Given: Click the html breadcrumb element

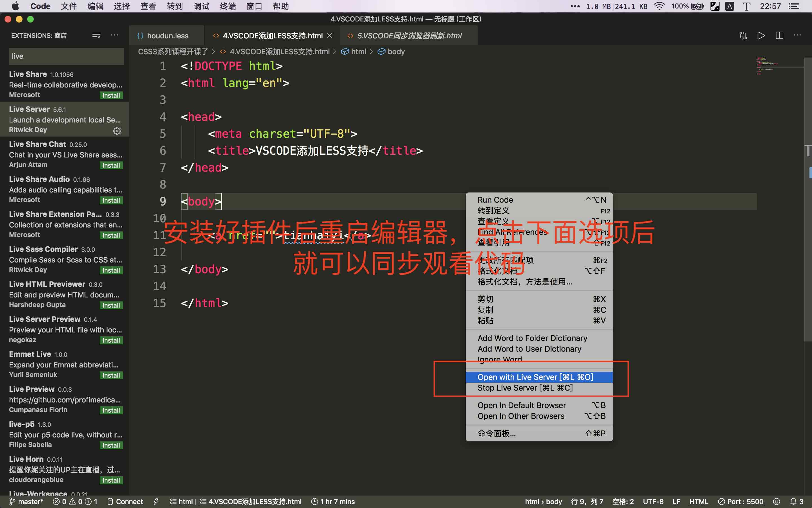Looking at the screenshot, I should coord(354,51).
